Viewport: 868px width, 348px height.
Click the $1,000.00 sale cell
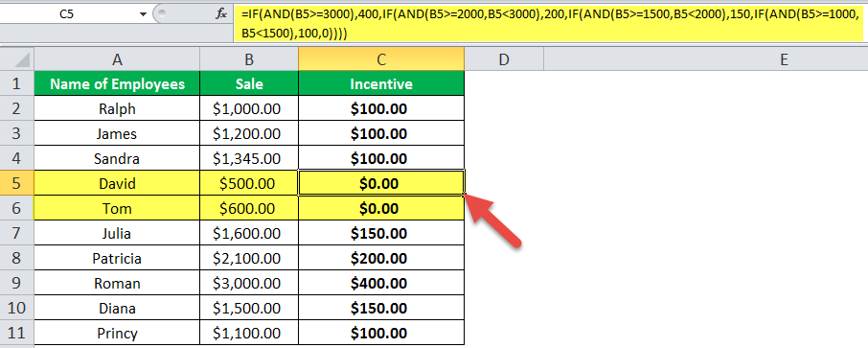[249, 108]
